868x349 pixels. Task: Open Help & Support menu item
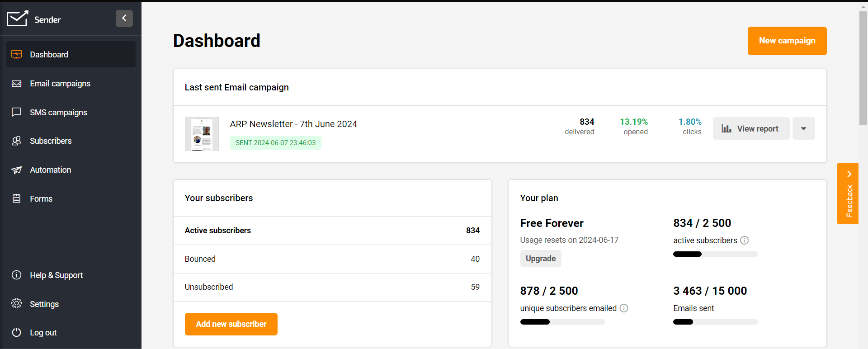56,275
